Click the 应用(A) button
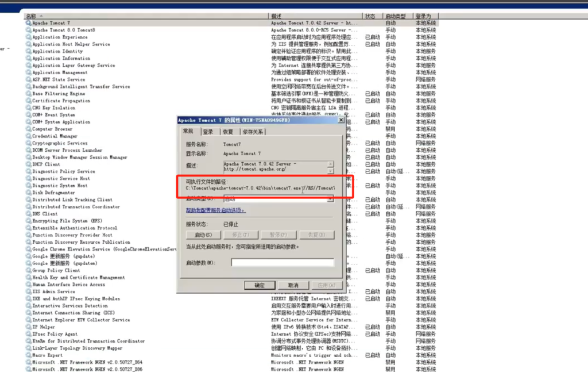 pos(327,285)
